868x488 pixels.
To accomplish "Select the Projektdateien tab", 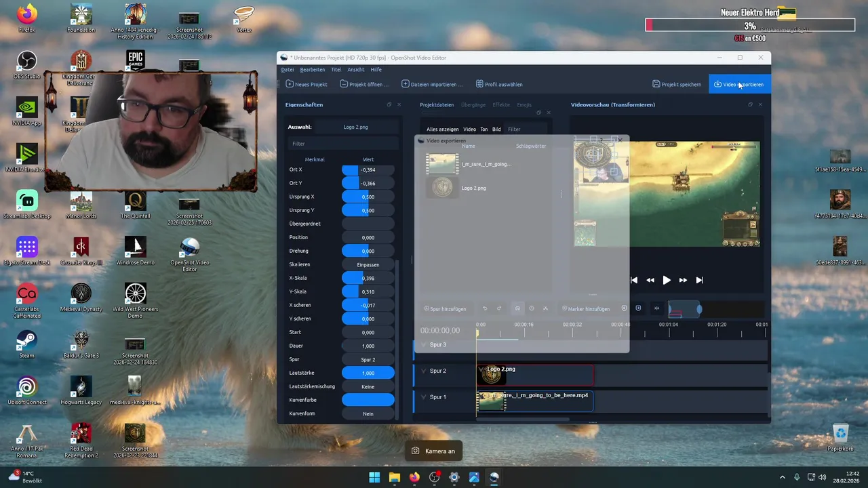I will (x=437, y=105).
